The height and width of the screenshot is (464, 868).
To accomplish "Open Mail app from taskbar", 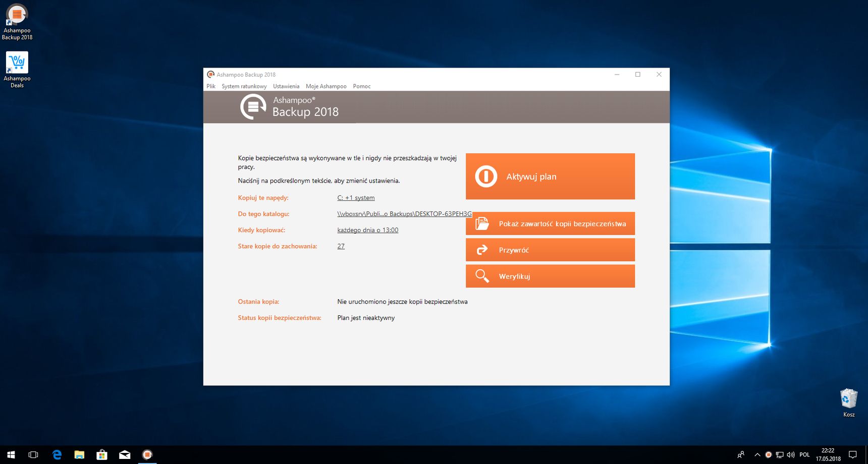I will point(125,454).
